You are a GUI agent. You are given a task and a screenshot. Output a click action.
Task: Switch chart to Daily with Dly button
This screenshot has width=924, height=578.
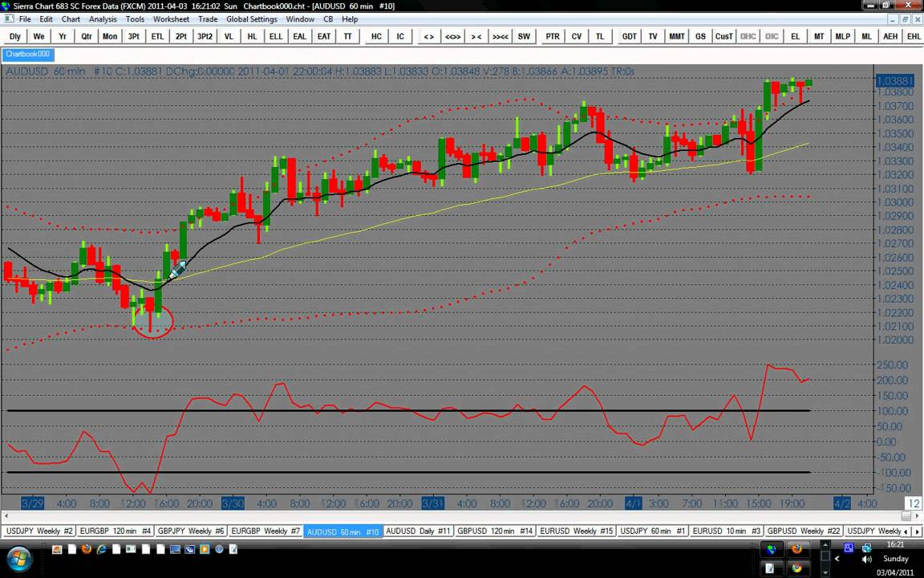[x=14, y=37]
